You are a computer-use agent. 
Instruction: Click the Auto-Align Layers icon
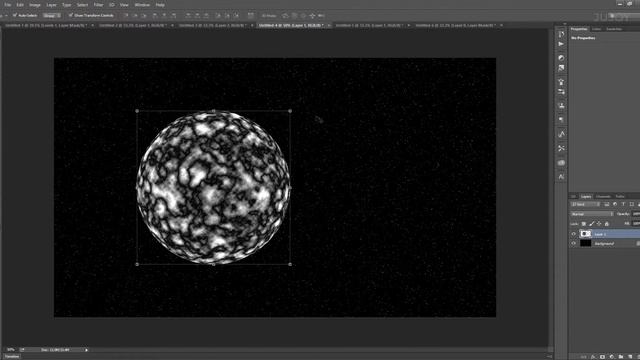[251, 16]
